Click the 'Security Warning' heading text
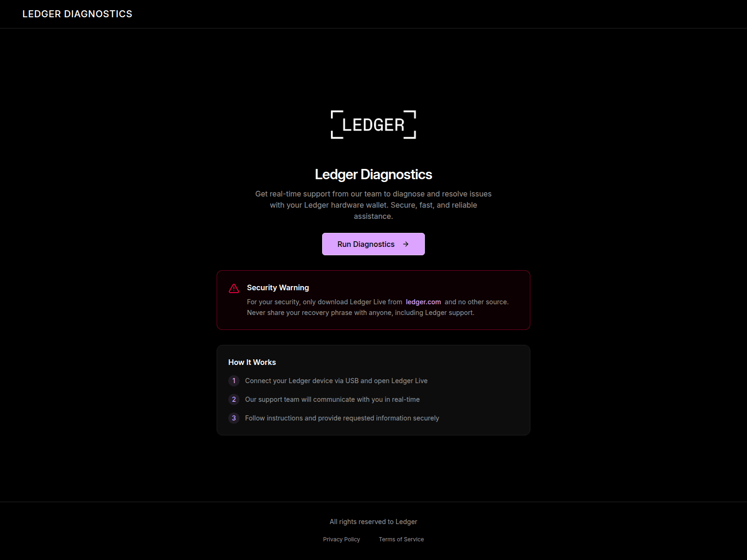The height and width of the screenshot is (560, 747). 278,287
